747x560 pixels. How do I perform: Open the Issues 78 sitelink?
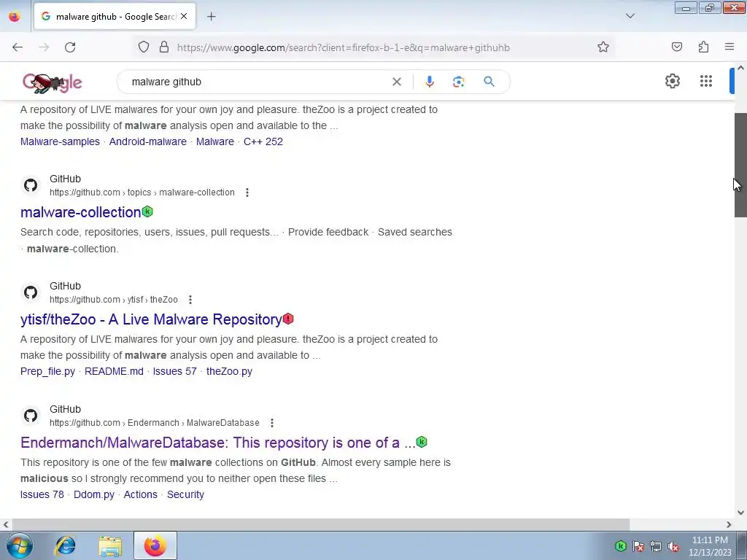42,495
